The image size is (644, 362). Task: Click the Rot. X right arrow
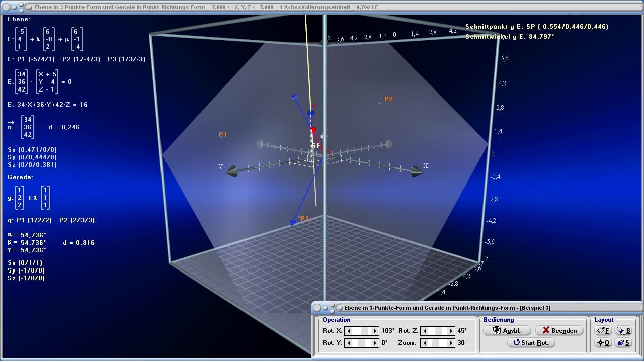375,331
